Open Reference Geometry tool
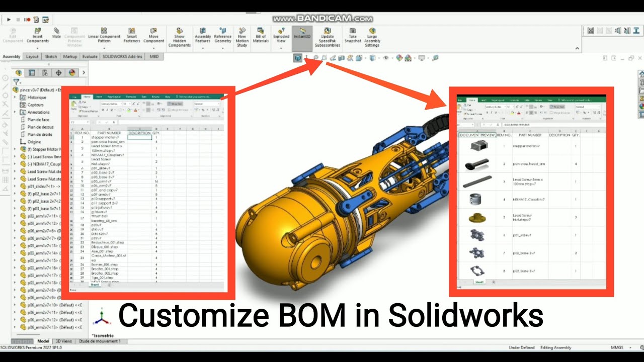 [x=223, y=35]
